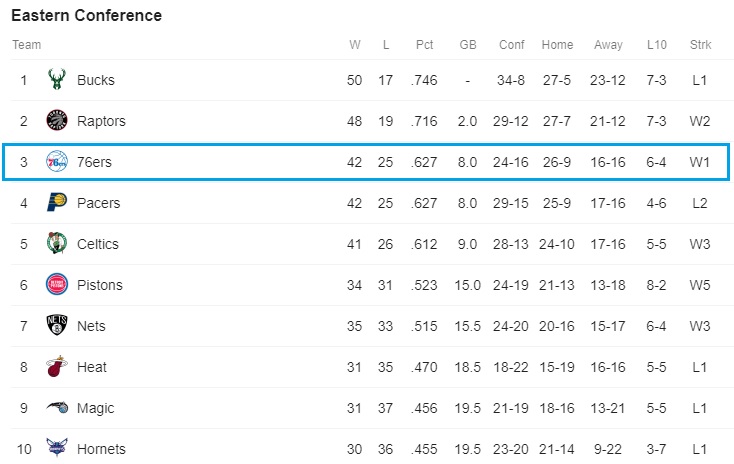Click the Celtics team logo
The width and height of the screenshot is (734, 464).
click(57, 244)
